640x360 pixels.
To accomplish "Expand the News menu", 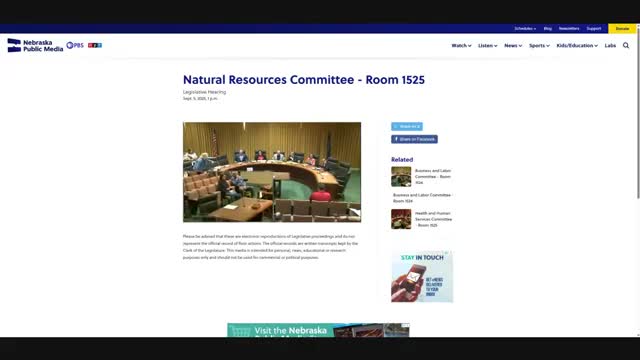I will click(513, 45).
